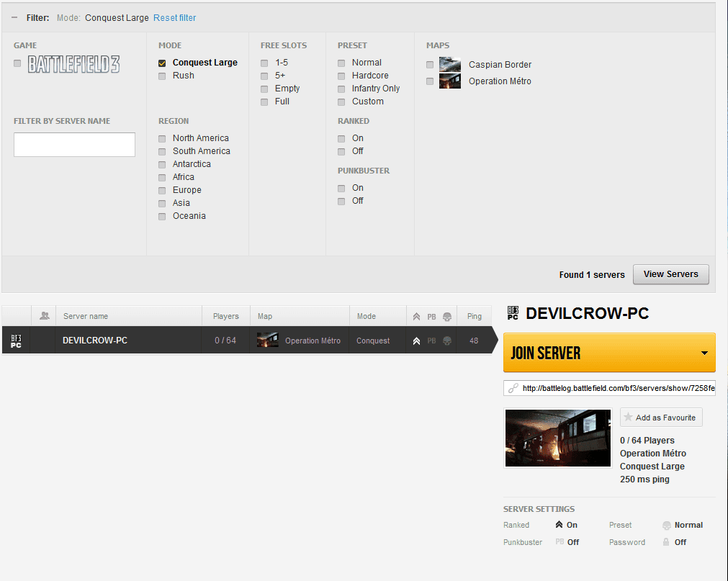
Task: Click the large Operation Métro preview image
Action: pos(557,438)
